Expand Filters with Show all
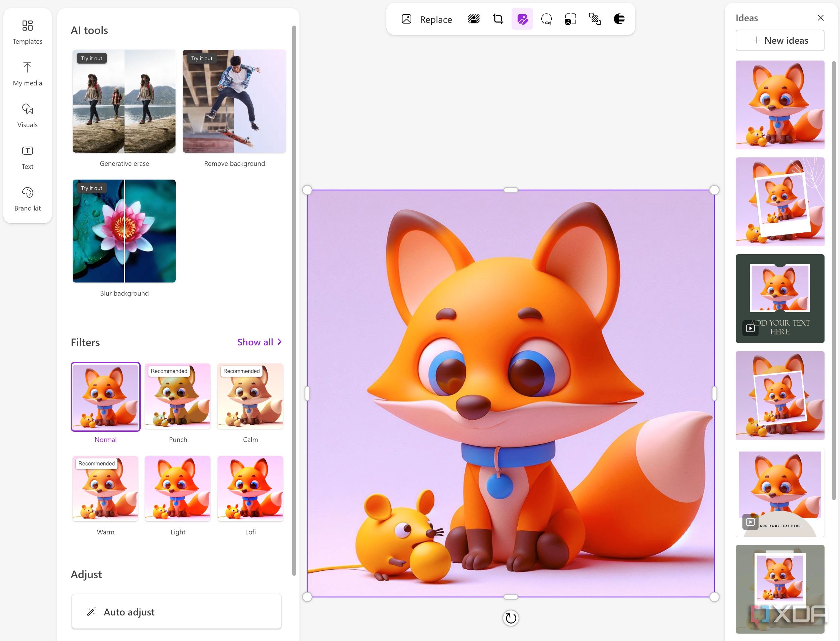Viewport: 840px width, 641px height. [x=259, y=342]
